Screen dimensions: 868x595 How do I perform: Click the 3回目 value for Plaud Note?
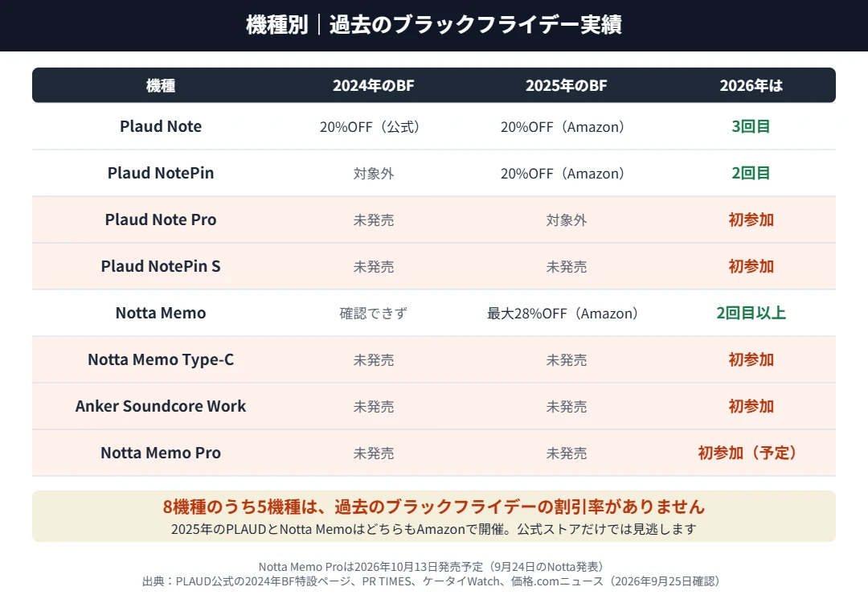coord(751,126)
